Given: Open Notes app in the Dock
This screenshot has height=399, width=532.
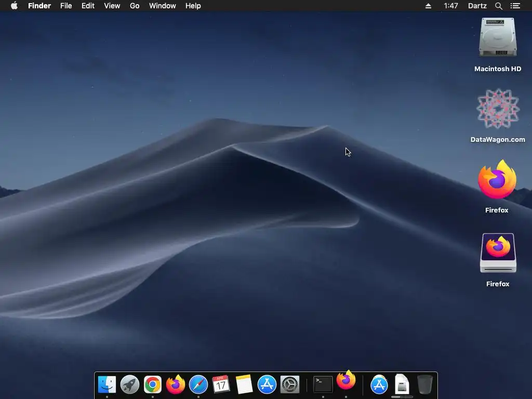Looking at the screenshot, I should pyautogui.click(x=244, y=384).
